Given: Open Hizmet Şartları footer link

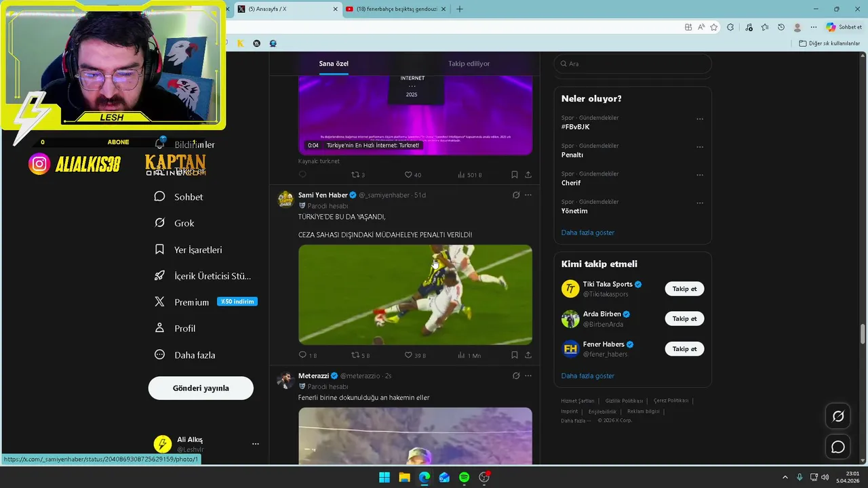Looking at the screenshot, I should coord(578,401).
